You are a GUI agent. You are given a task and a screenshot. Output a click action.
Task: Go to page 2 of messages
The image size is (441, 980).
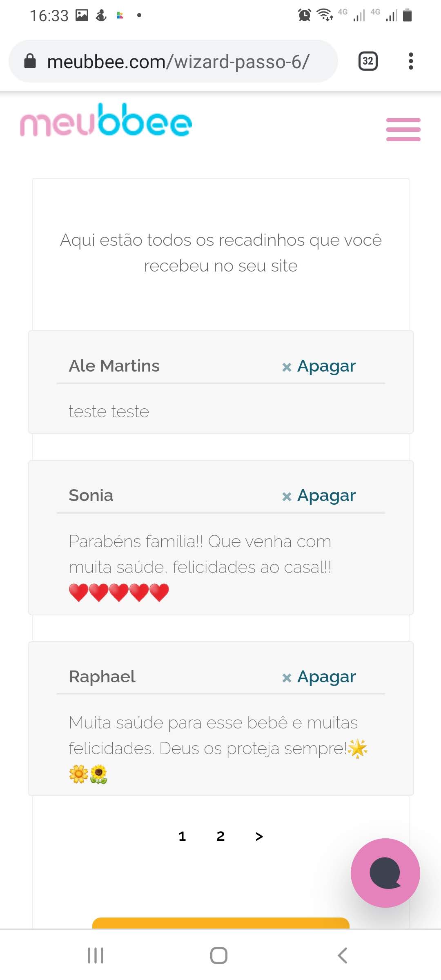coord(220,836)
